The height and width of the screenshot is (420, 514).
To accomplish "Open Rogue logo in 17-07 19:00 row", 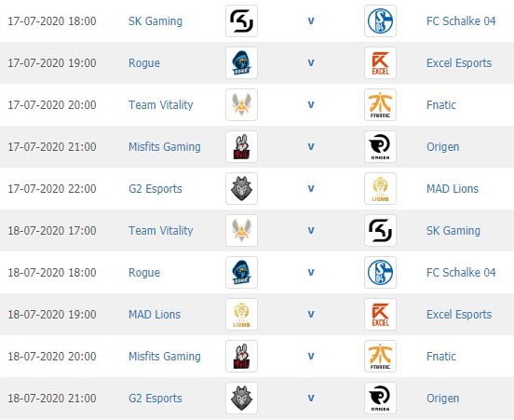I will (x=241, y=63).
